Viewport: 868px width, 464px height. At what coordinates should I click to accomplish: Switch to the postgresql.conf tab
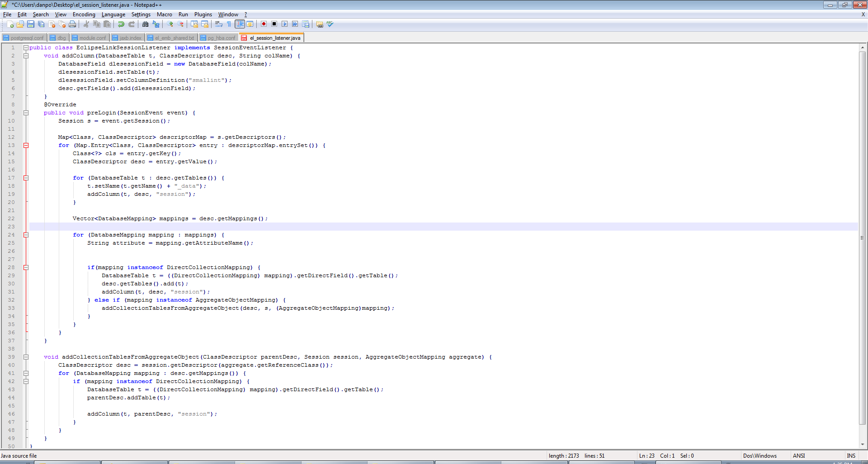[24, 38]
